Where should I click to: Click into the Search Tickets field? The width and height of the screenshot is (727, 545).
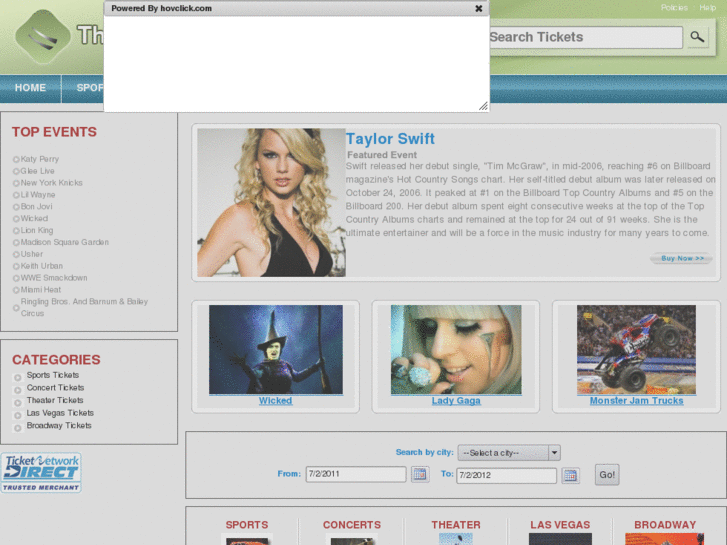click(x=586, y=37)
